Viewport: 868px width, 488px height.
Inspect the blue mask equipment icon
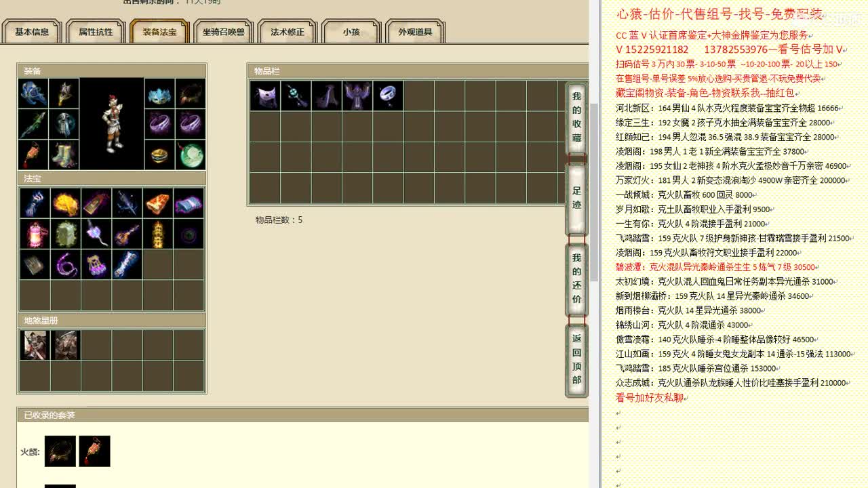tap(160, 94)
